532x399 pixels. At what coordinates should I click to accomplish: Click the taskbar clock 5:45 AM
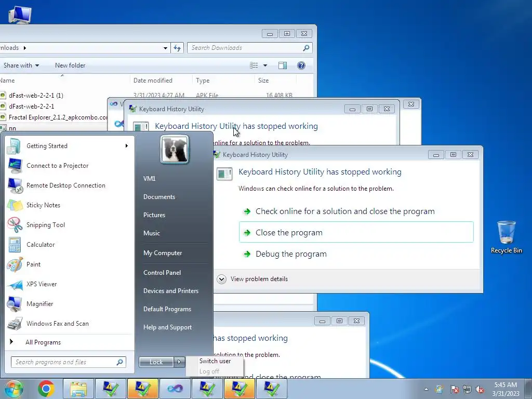click(x=506, y=389)
